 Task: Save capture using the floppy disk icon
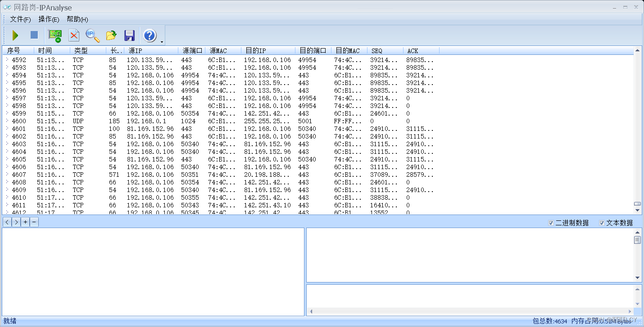pyautogui.click(x=130, y=35)
